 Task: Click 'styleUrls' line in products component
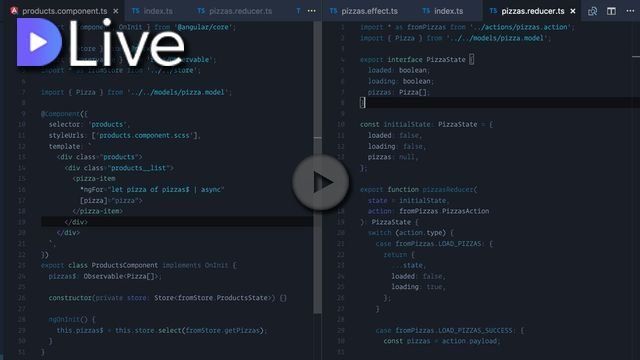[x=124, y=136]
